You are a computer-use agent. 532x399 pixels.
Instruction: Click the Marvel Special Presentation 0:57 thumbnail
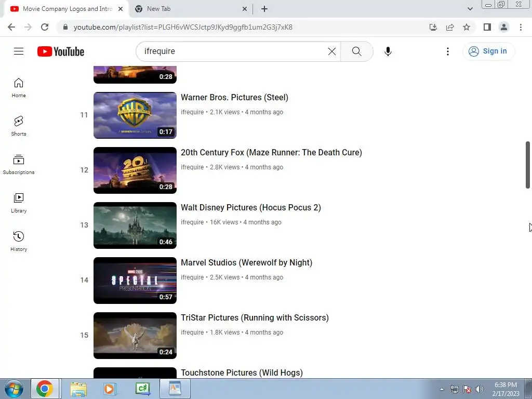coord(135,281)
